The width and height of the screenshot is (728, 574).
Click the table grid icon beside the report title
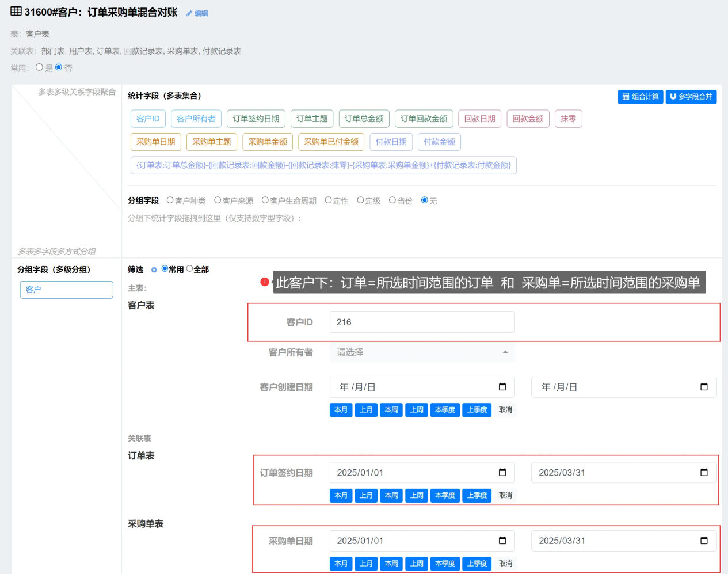coord(16,12)
